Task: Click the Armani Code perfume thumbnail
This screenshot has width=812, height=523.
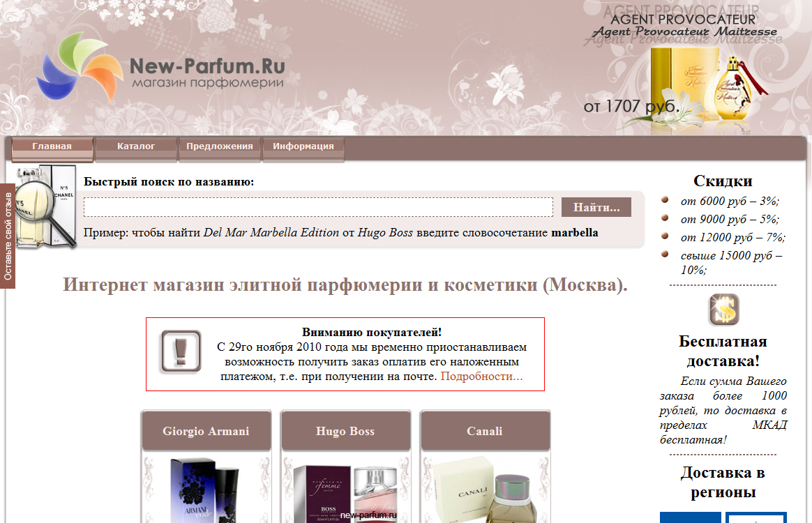Action: [206, 490]
